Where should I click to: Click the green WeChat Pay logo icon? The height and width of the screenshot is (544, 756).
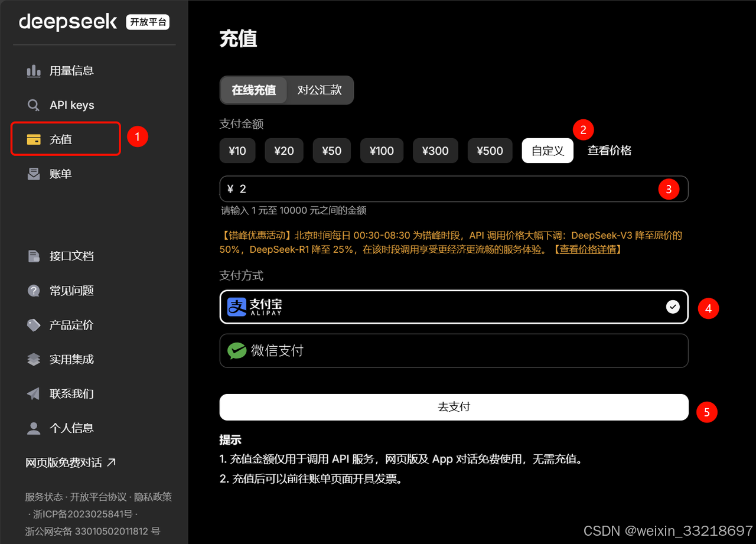(x=237, y=351)
